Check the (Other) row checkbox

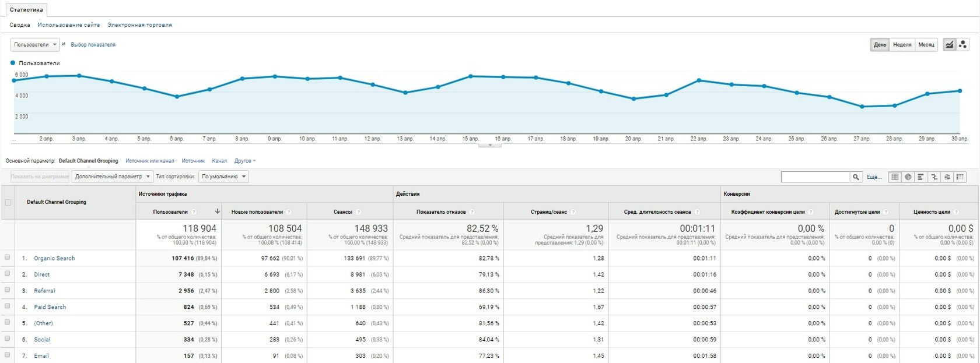click(7, 322)
